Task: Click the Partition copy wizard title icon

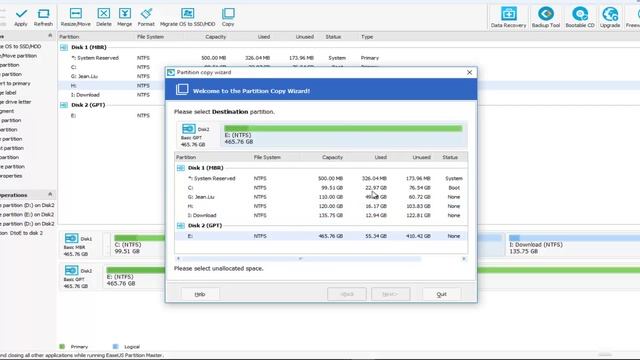Action: (171, 72)
